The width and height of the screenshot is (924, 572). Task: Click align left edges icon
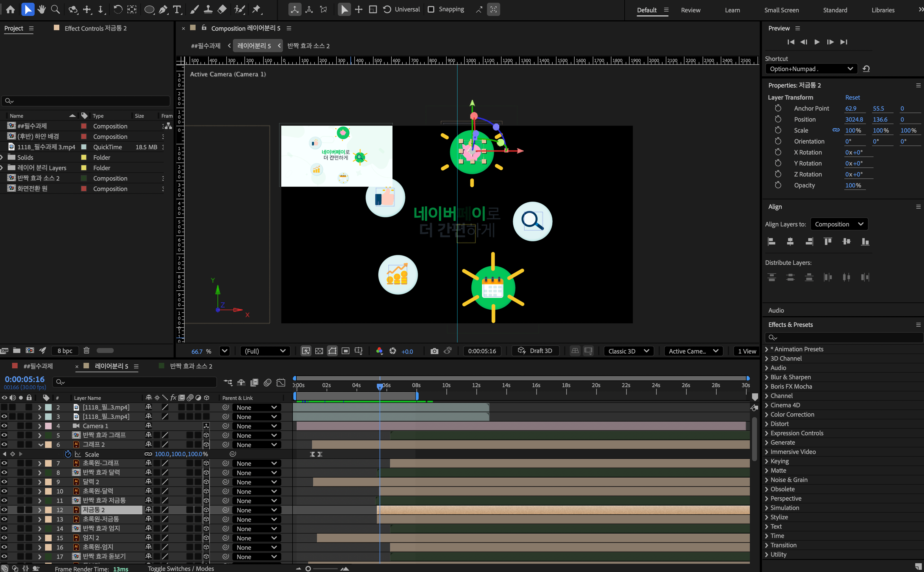pos(772,241)
